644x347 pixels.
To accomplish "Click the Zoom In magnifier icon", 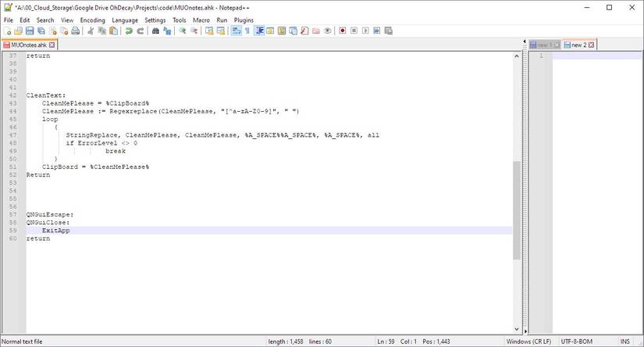I will 183,30.
